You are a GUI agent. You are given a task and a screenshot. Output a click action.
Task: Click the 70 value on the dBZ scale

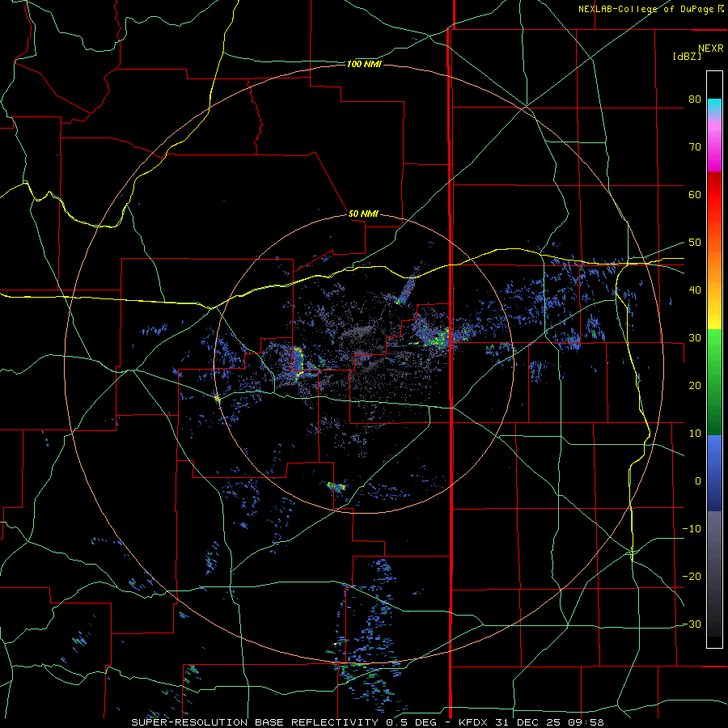[695, 146]
